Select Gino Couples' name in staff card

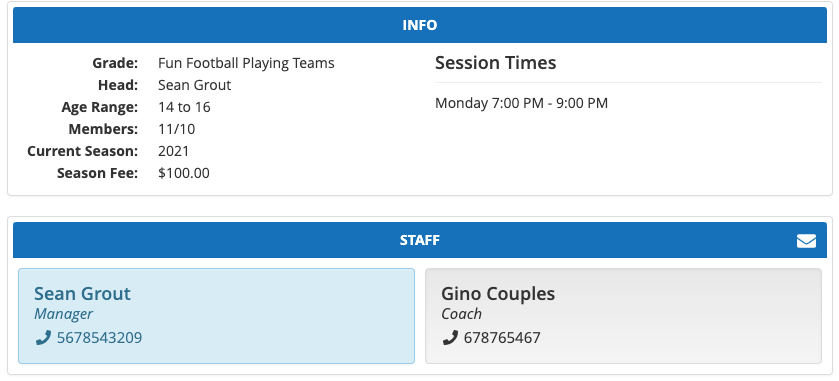click(x=498, y=293)
